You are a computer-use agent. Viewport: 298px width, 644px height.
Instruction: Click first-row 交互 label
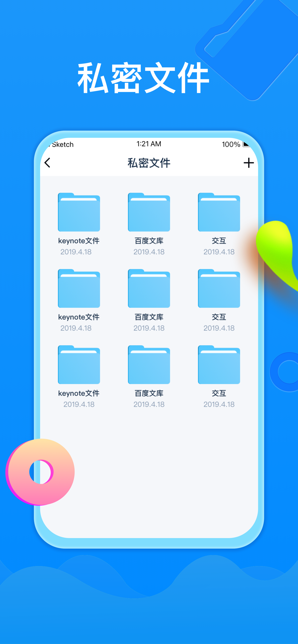(x=219, y=241)
